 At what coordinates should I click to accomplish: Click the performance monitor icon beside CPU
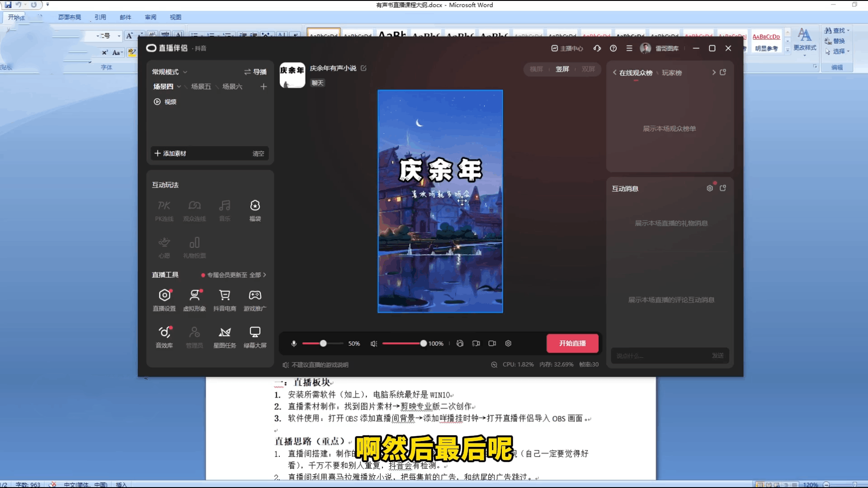point(494,365)
